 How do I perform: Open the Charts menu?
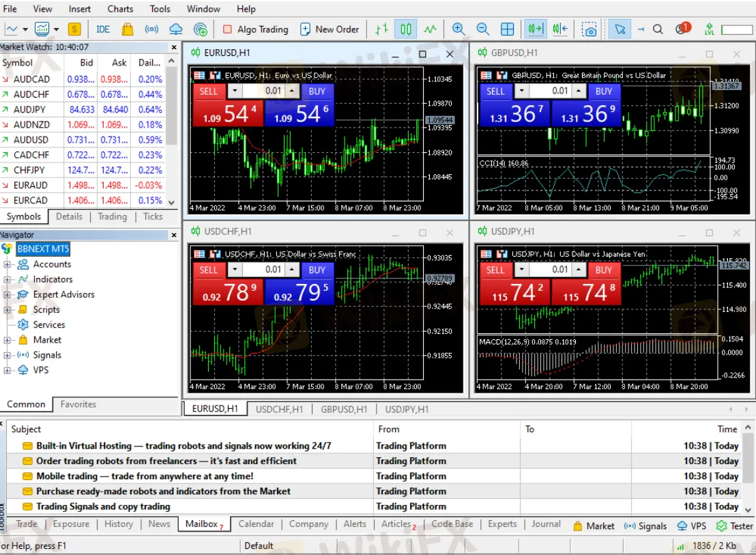(x=120, y=9)
